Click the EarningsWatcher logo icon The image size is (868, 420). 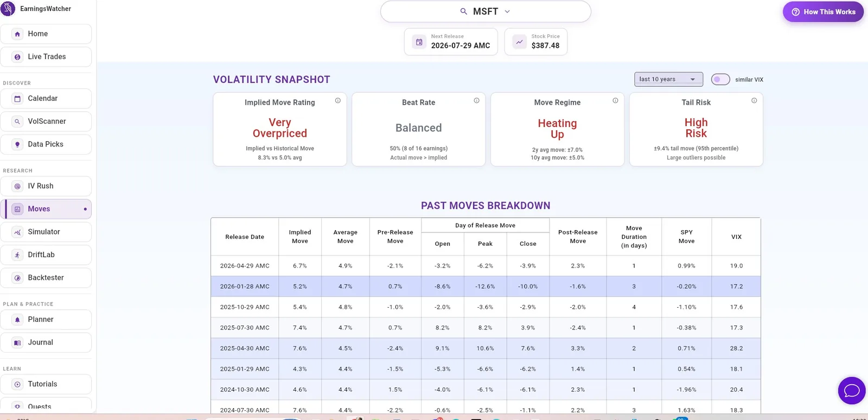8,9
